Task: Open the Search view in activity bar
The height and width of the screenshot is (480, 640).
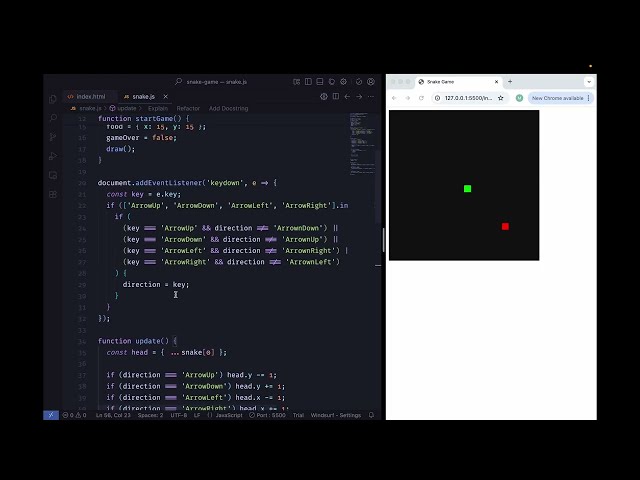Action: (53, 118)
